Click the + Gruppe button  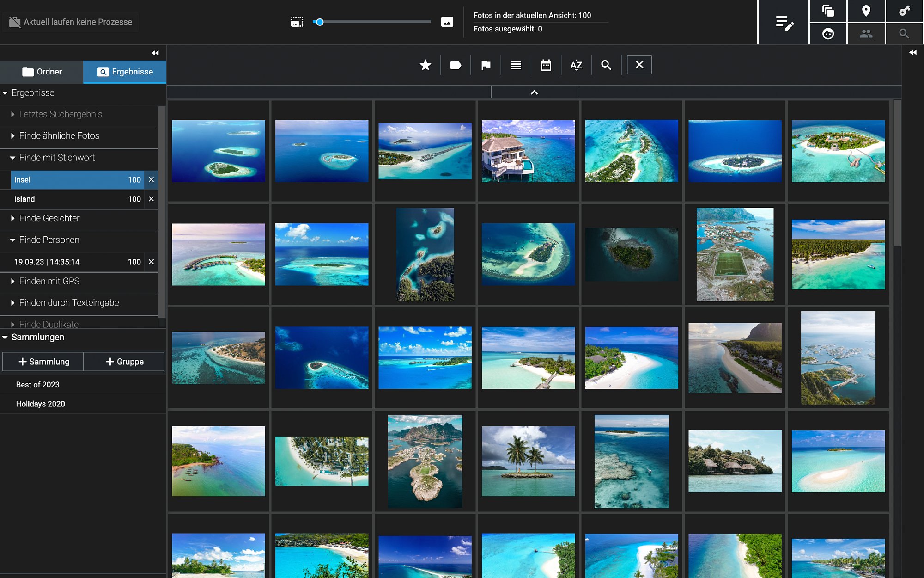(124, 362)
